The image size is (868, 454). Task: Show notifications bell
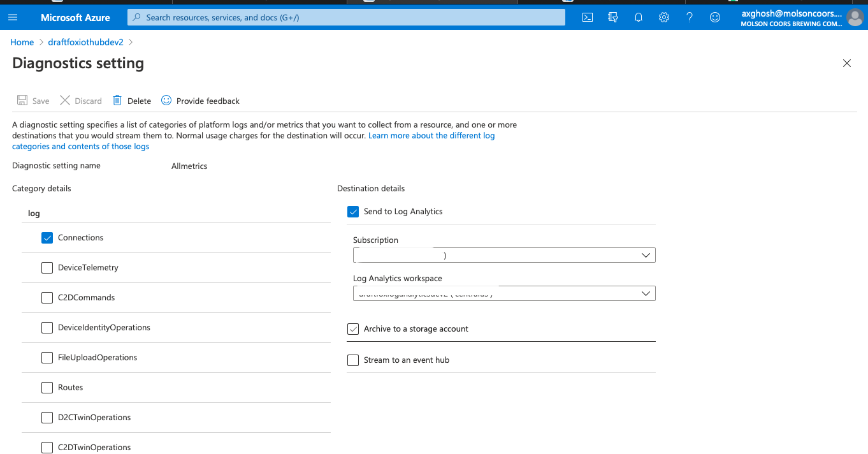[x=639, y=17]
